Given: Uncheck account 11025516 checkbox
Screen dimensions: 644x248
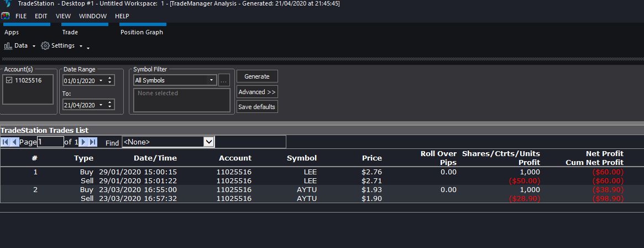Looking at the screenshot, I should tap(9, 81).
